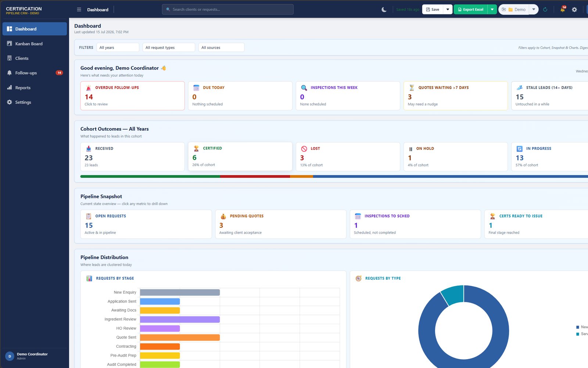
Task: Click the Demo Coordinator avatar in sidebar
Action: tap(10, 356)
